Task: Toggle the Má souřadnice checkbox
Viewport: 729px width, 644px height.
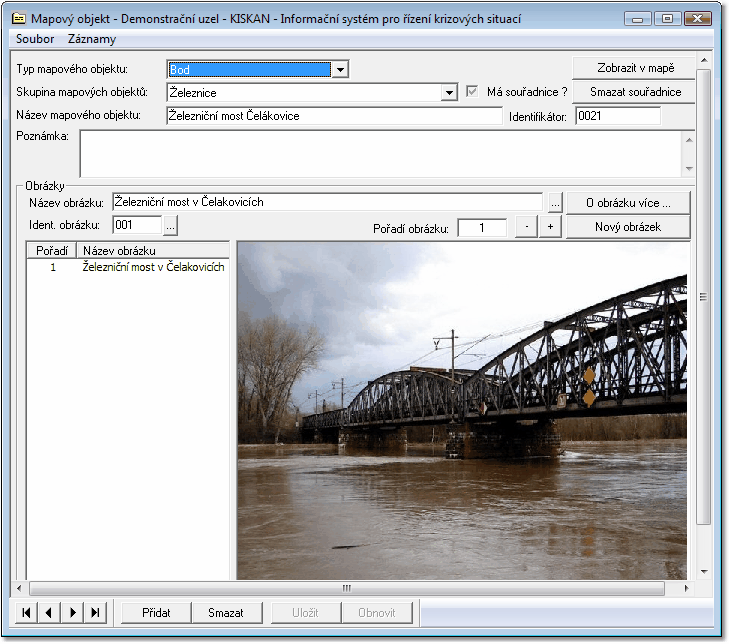Action: click(473, 92)
